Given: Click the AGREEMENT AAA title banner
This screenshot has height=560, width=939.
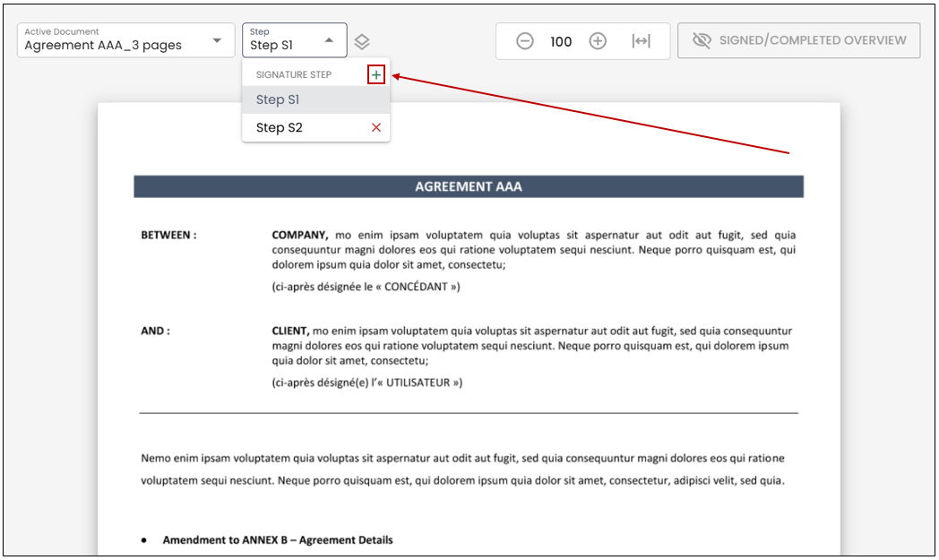Looking at the screenshot, I should [x=469, y=186].
